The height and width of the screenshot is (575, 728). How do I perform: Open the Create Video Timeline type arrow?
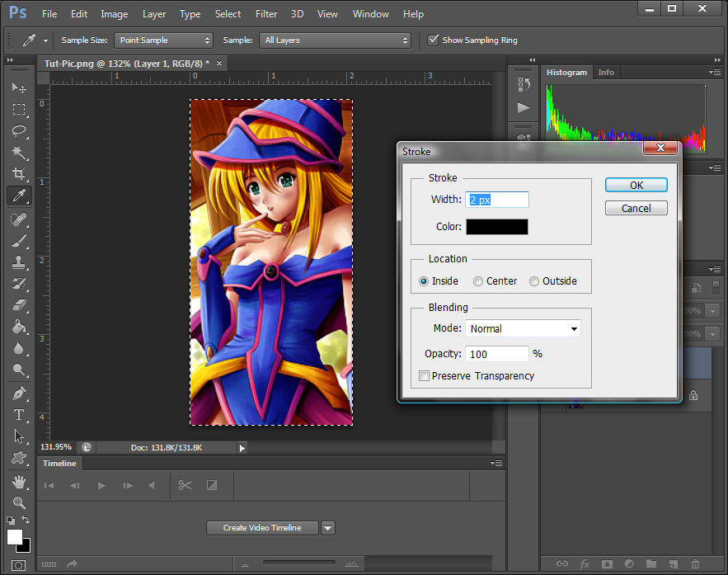click(x=328, y=528)
